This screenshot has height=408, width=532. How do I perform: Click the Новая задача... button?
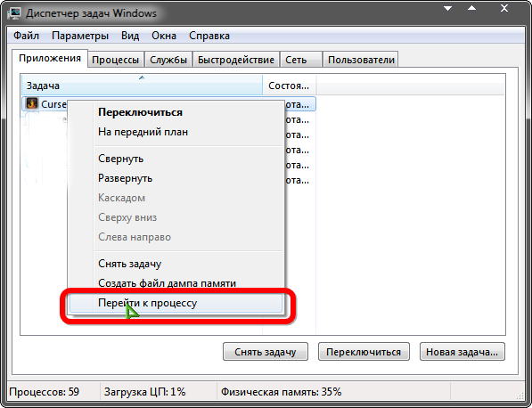pos(462,352)
